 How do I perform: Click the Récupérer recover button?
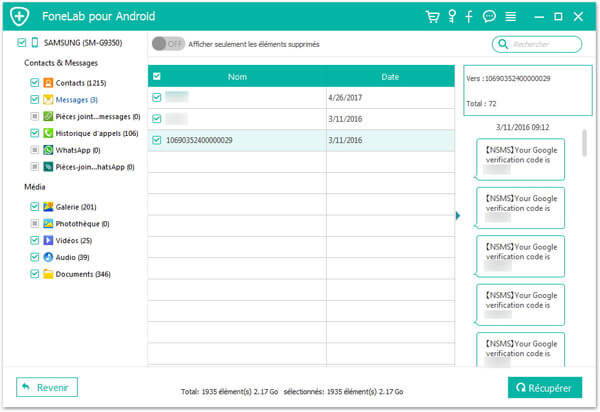click(545, 388)
